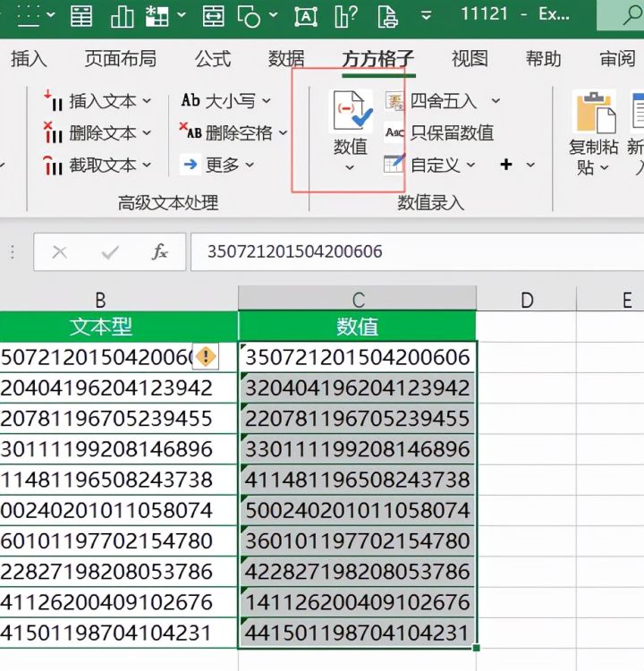Click the search magnifier in the title bar
This screenshot has width=644, height=671.
[632, 15]
